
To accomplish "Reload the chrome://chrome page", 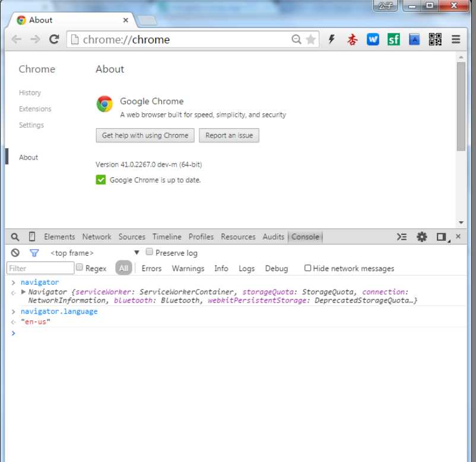I will (55, 39).
